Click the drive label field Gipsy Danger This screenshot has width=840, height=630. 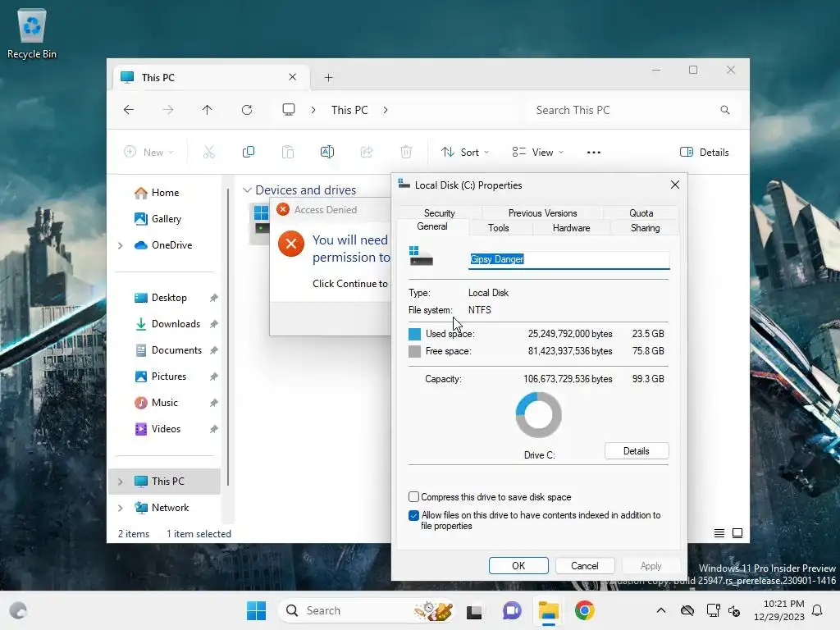pyautogui.click(x=569, y=259)
